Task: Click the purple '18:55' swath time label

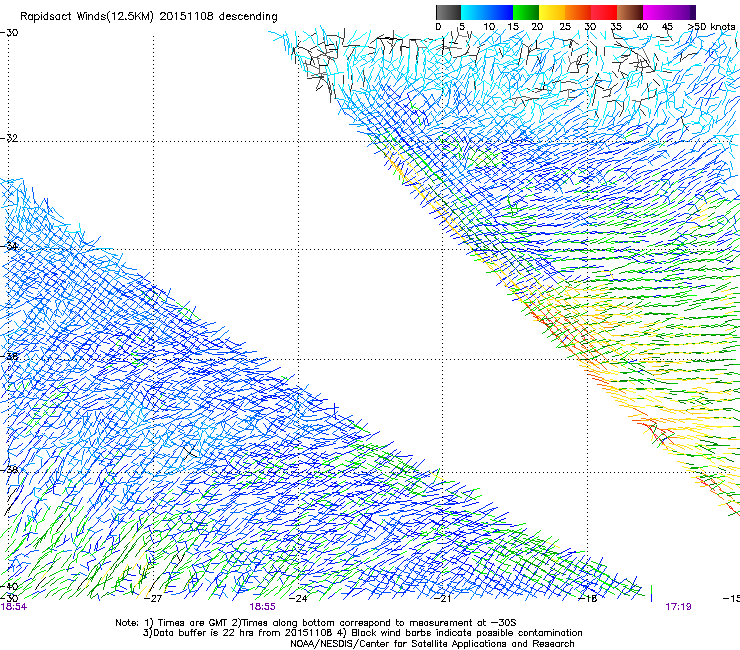Action: click(x=262, y=607)
